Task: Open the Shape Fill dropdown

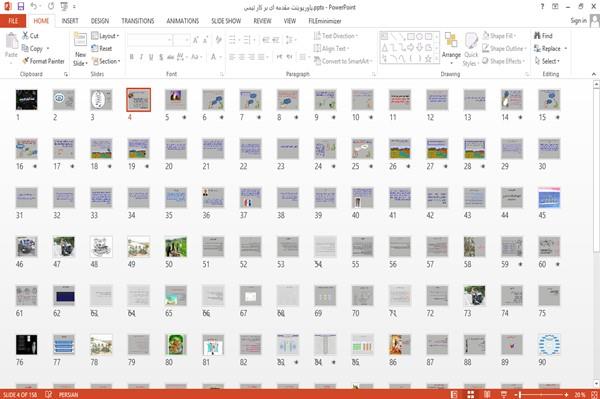Action: [x=499, y=36]
